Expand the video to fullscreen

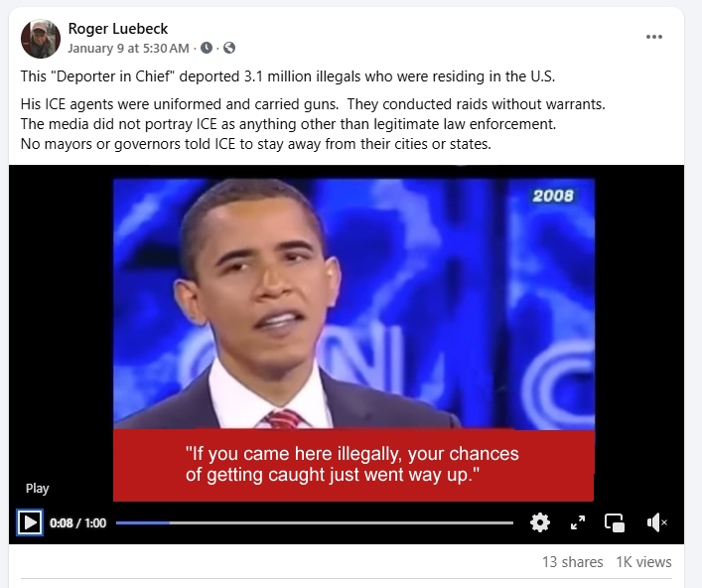pos(578,522)
